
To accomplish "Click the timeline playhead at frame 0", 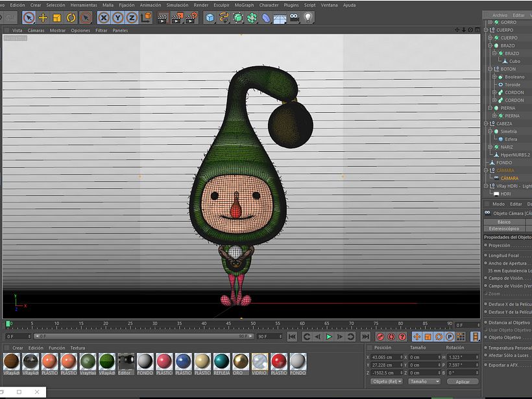I will [x=8, y=324].
